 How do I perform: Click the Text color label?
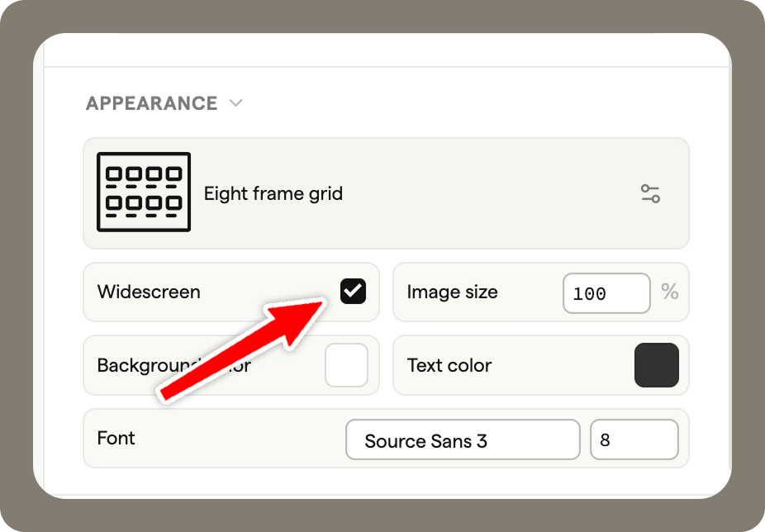pyautogui.click(x=449, y=365)
